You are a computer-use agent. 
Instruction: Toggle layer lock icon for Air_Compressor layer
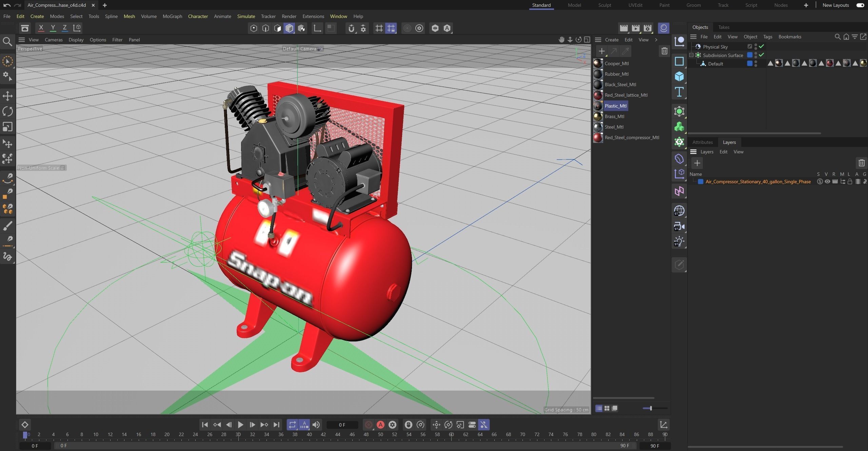[x=850, y=182]
